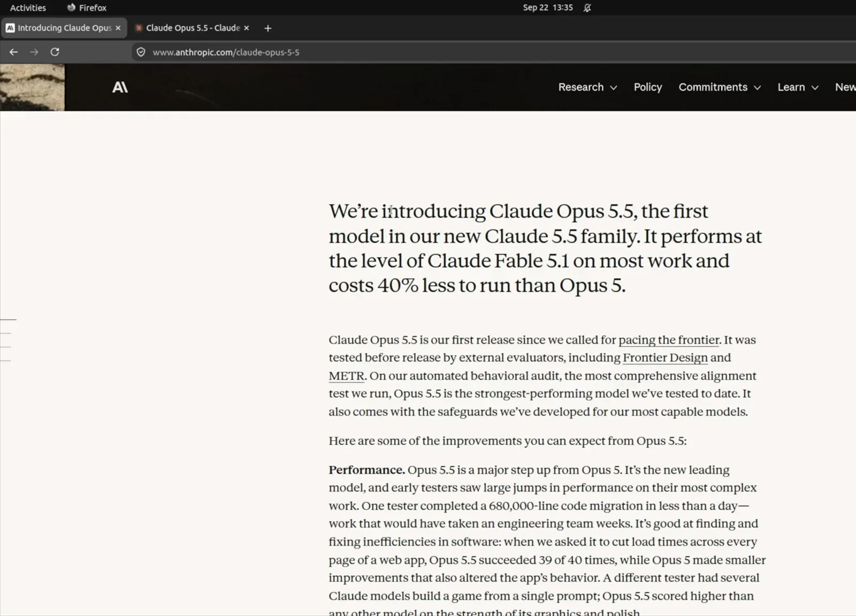856x616 pixels.
Task: Click the notifications bell icon in top bar
Action: [x=587, y=7]
